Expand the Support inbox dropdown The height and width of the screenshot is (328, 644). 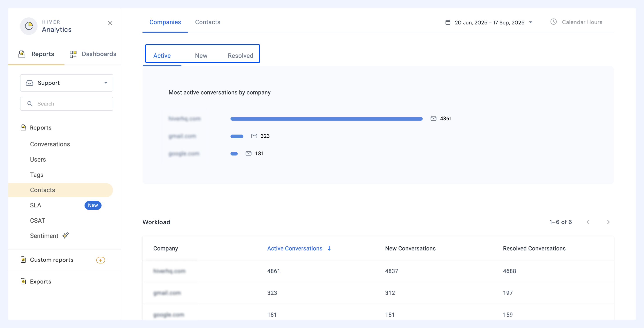pos(66,83)
